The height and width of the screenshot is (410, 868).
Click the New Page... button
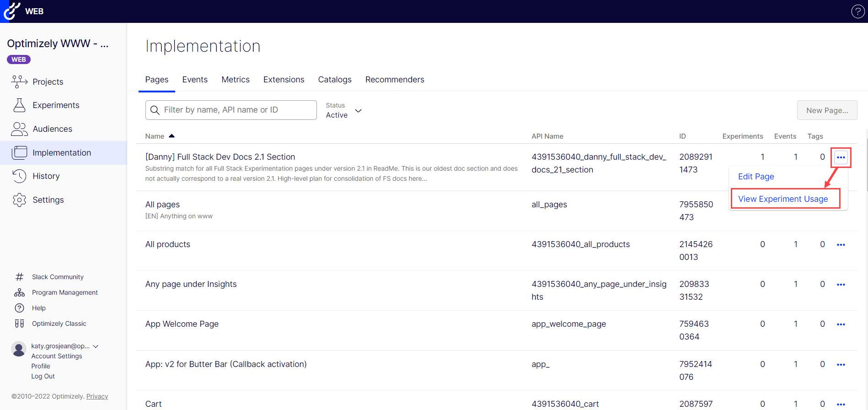pos(827,110)
